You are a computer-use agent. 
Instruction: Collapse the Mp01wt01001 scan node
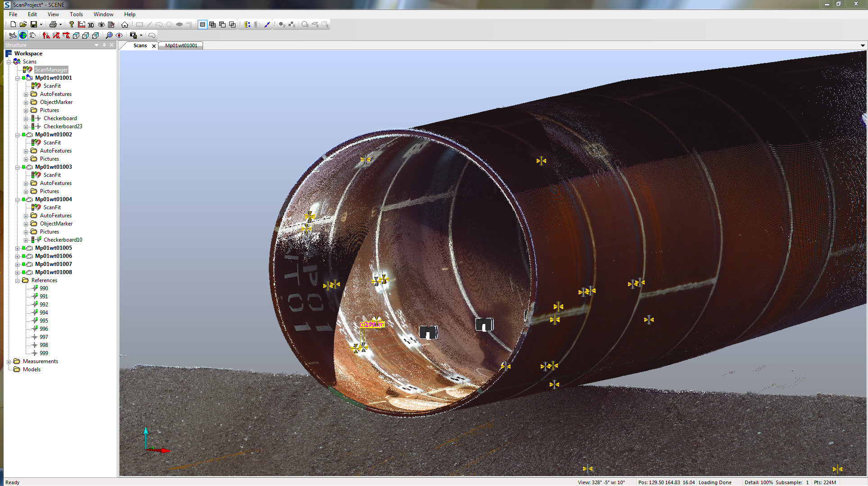18,78
